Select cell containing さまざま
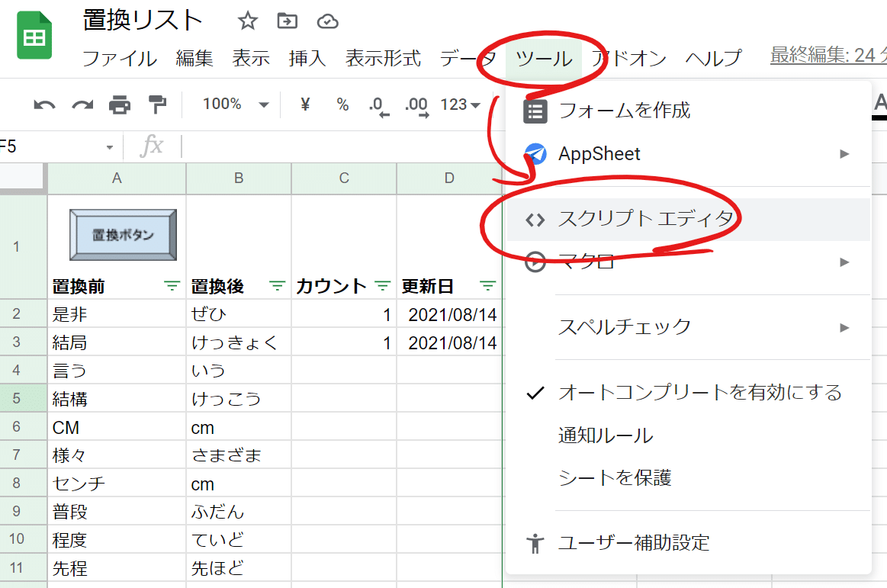 (239, 455)
